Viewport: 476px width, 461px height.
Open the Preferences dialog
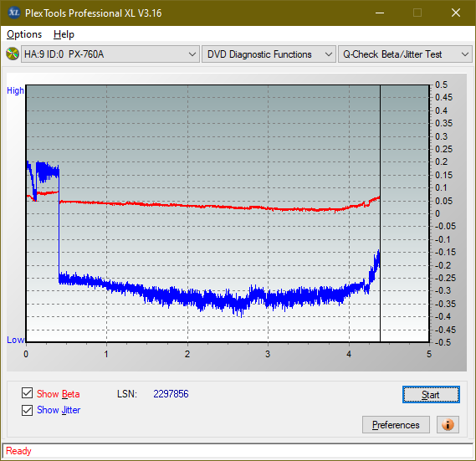396,424
